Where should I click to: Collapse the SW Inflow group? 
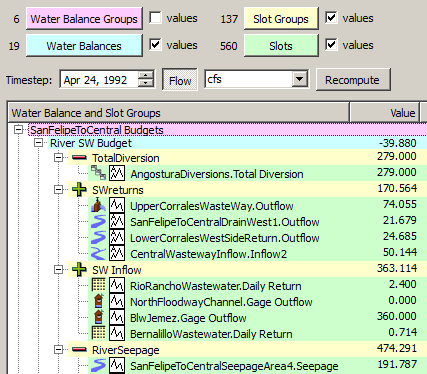click(x=58, y=269)
